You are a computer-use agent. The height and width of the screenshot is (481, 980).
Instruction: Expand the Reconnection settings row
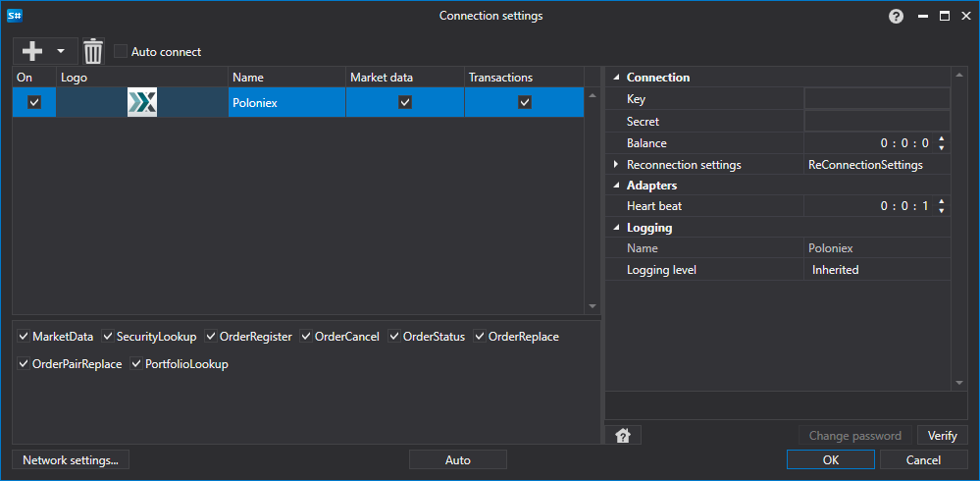[616, 165]
